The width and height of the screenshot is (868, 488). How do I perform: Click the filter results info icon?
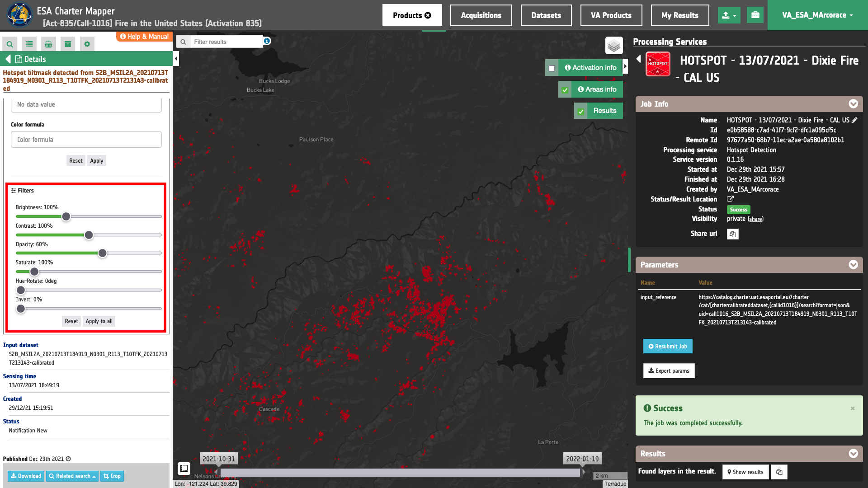(267, 41)
